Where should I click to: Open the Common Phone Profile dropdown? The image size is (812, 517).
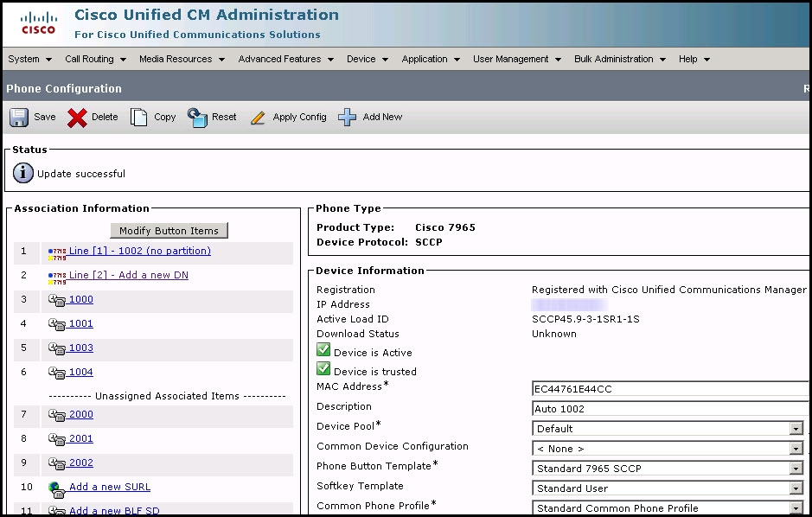point(668,507)
